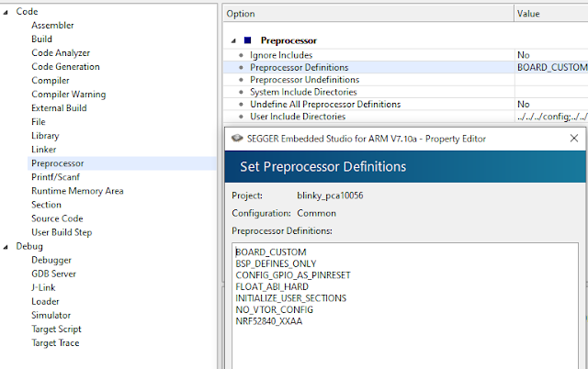This screenshot has height=369, width=588.
Task: Click the NRF52840_XXAA definition line
Action: (268, 321)
